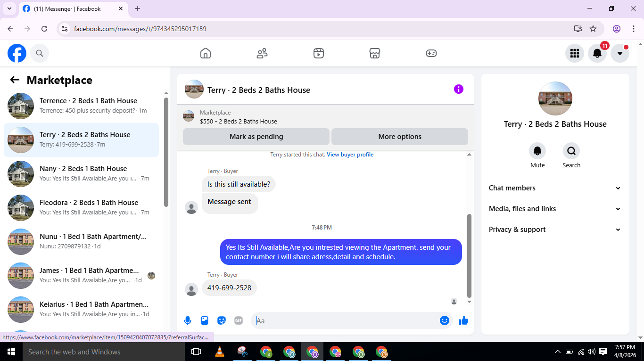This screenshot has width=644, height=361.
Task: Open the Windows Start menu
Action: click(11, 352)
